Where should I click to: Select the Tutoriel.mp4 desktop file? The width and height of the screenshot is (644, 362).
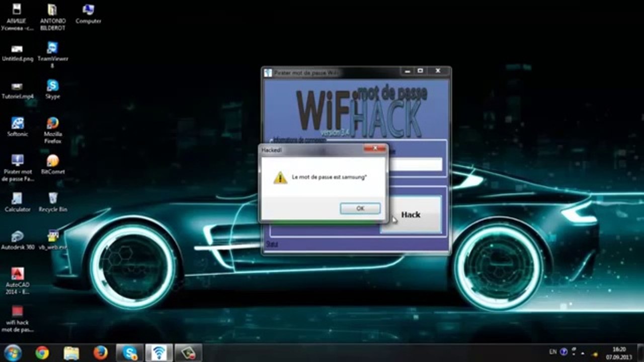pos(17,91)
